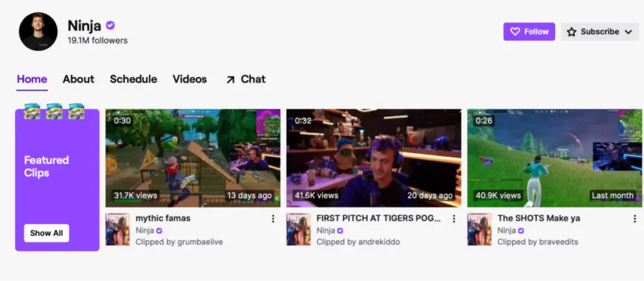Go to the Schedule tab
This screenshot has width=644, height=281.
pos(133,79)
